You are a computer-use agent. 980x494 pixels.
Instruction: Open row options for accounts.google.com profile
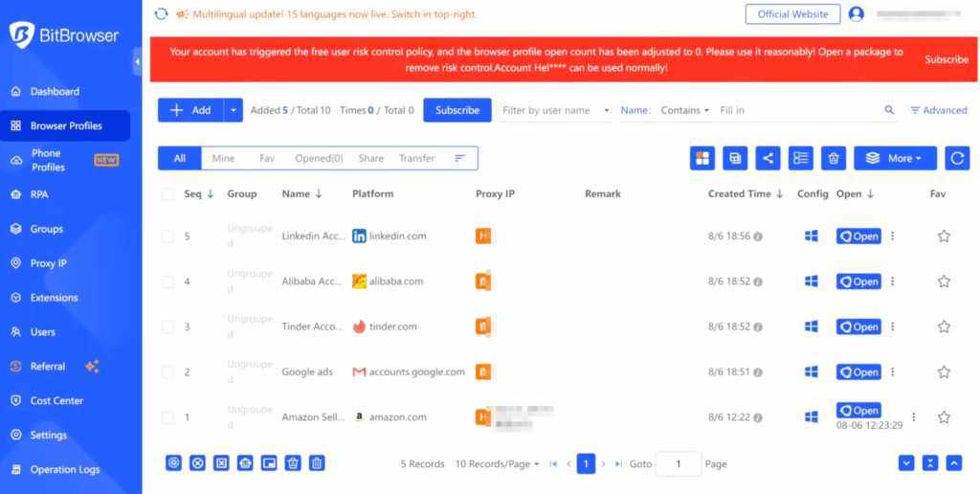[x=893, y=372]
